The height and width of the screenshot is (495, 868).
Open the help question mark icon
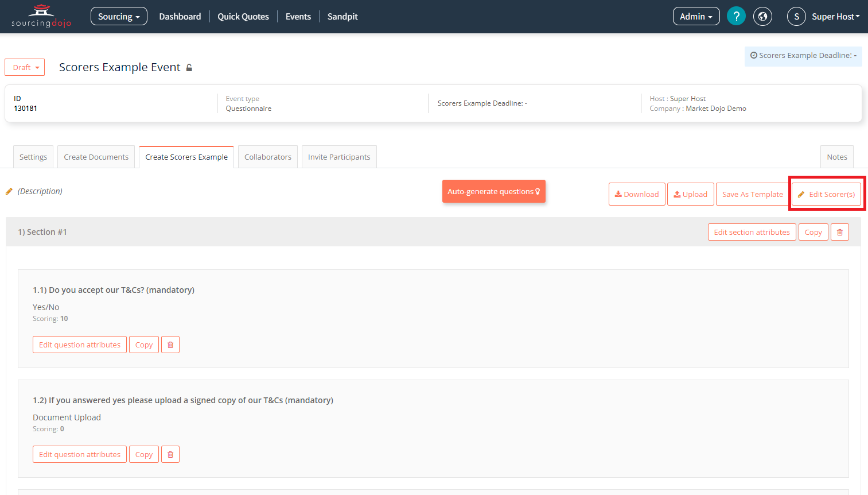(x=736, y=16)
